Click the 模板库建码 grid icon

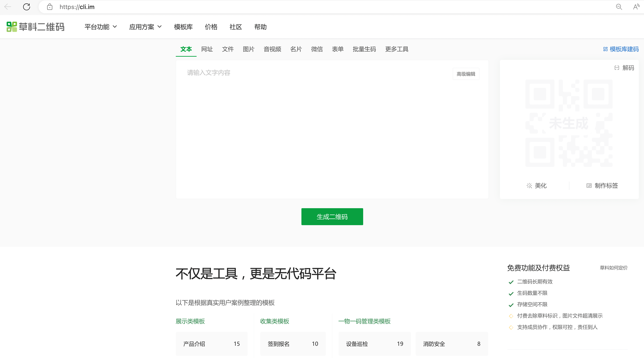point(605,49)
